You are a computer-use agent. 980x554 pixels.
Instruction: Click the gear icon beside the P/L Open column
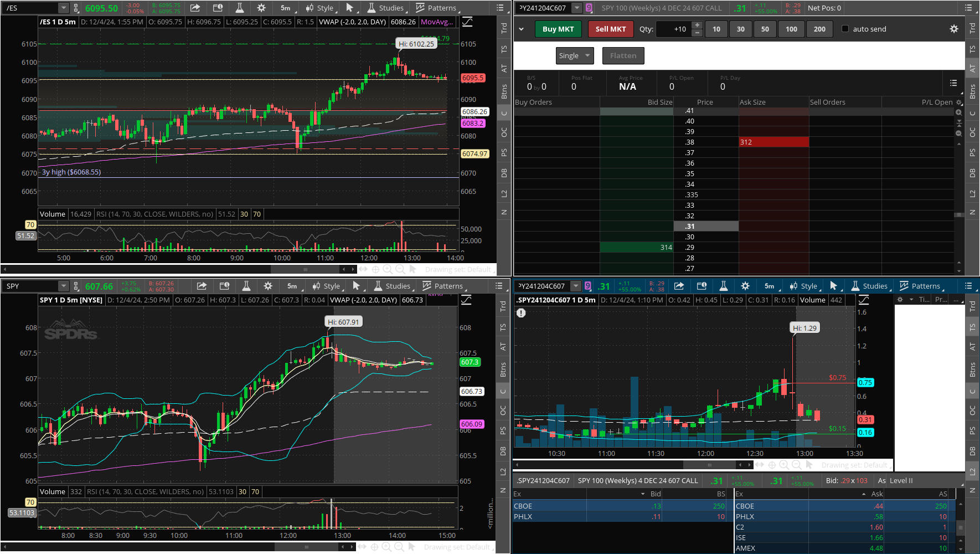[x=959, y=102]
